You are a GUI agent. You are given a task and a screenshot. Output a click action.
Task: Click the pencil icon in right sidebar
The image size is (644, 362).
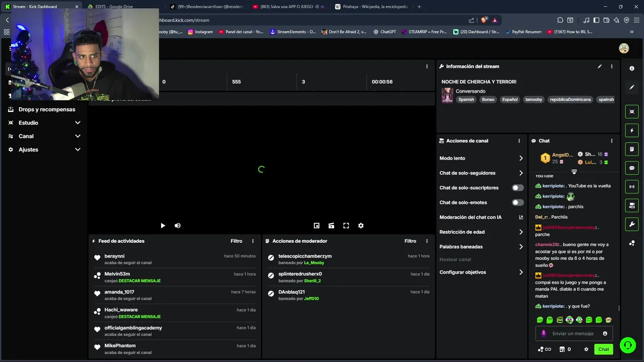632,87
